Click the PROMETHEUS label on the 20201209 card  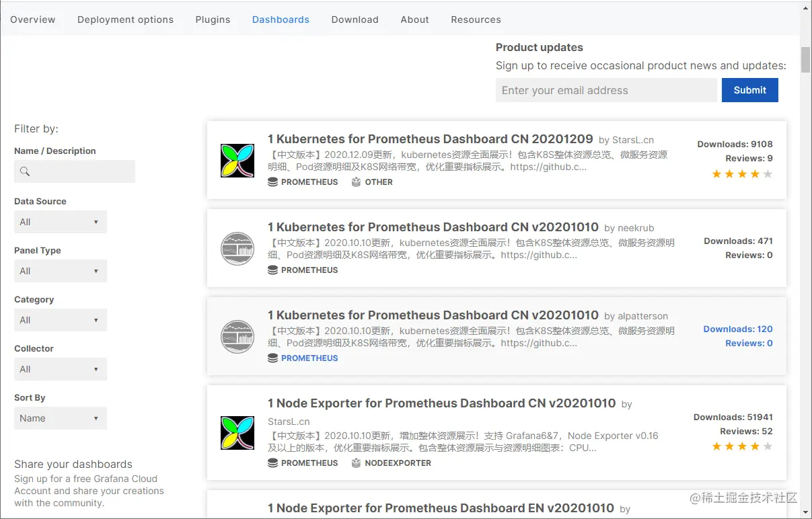pos(309,182)
